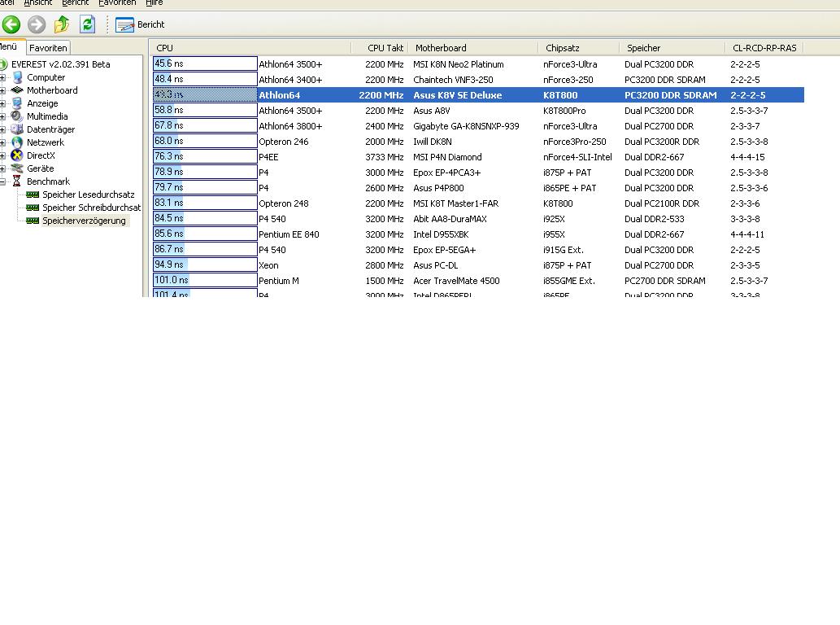Viewport: 840px width, 625px height.
Task: Click the Epox EP-4PCA3+ motherboard cell
Action: tap(446, 173)
